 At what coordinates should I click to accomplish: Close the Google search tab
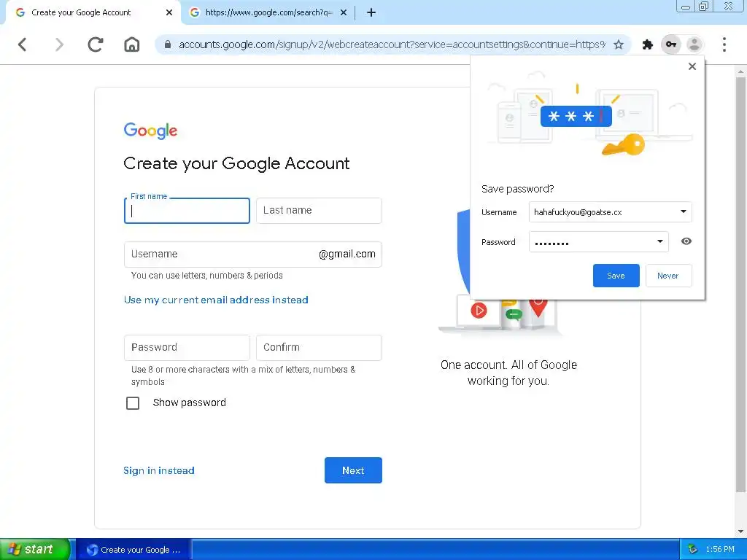pos(344,13)
